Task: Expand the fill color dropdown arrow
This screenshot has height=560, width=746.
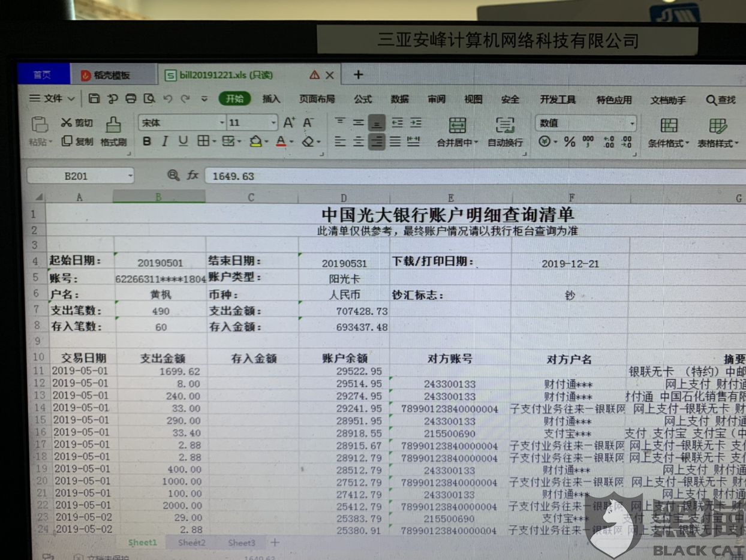Action: tap(266, 142)
